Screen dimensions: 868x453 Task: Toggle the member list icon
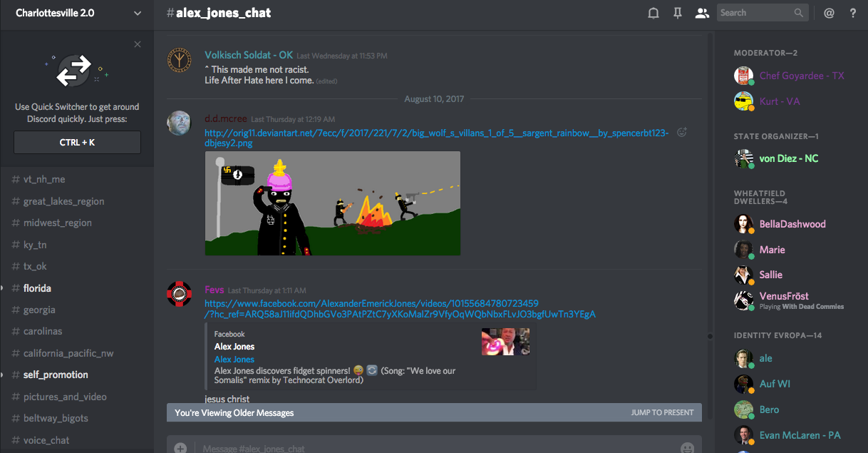(x=702, y=13)
